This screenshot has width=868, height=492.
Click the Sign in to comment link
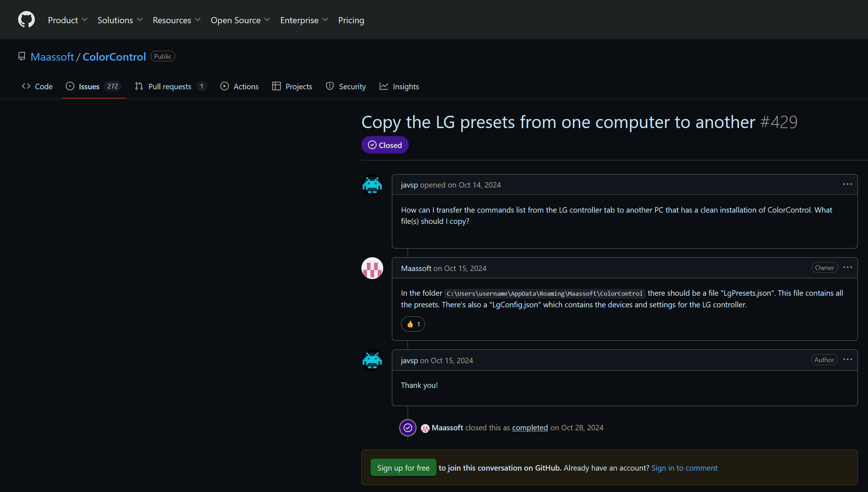coord(684,468)
